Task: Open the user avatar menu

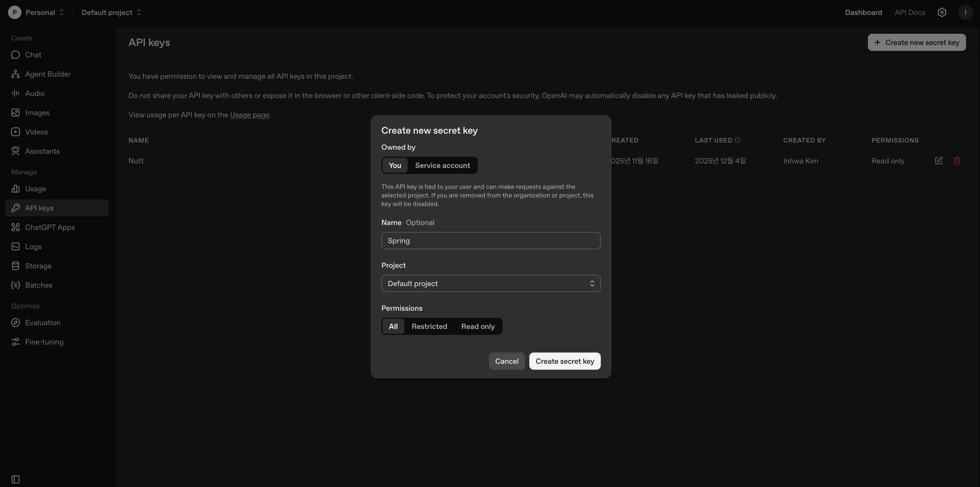Action: 965,13
